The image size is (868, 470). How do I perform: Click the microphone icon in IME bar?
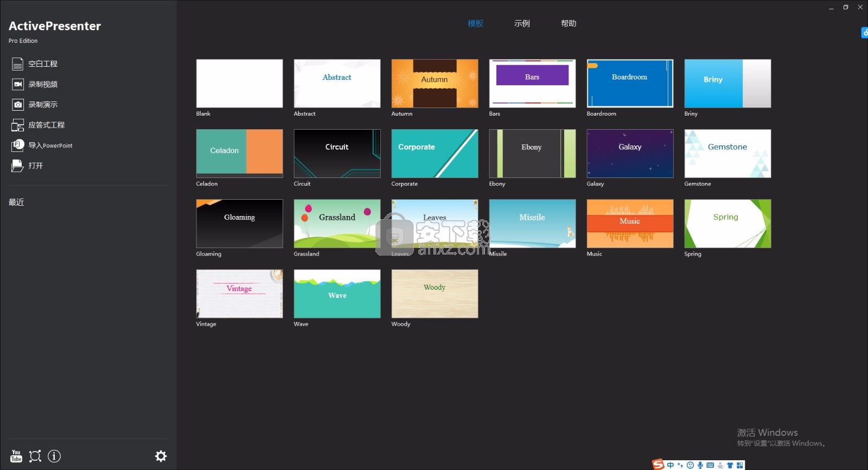click(x=700, y=465)
